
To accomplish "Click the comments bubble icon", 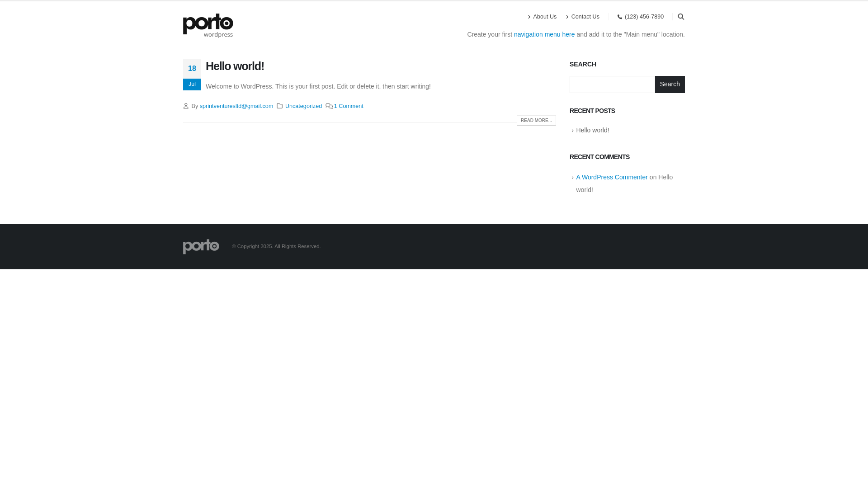I will [x=329, y=106].
